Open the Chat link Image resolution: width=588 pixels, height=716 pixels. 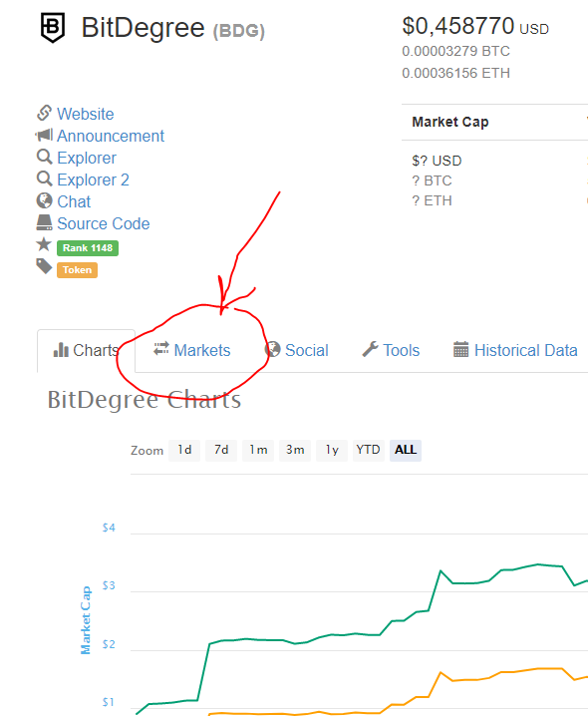pos(74,201)
